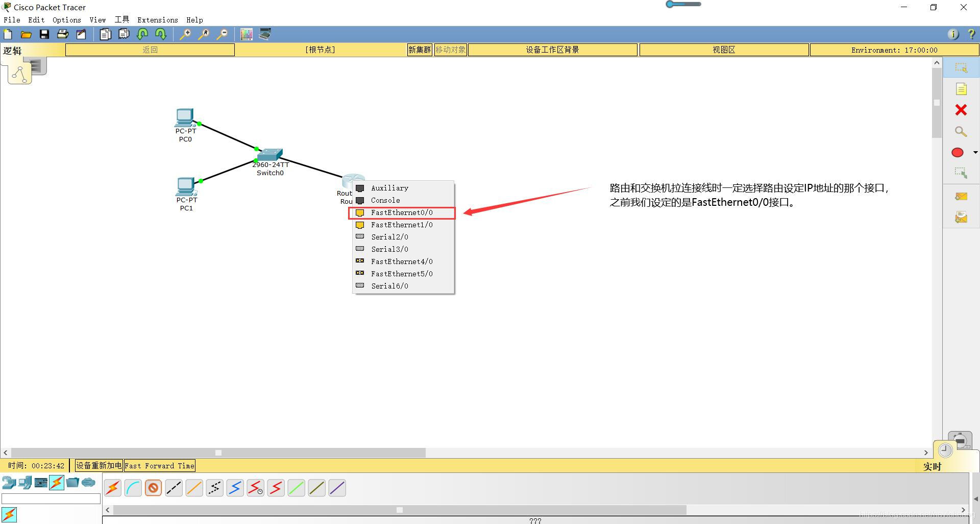Choose the dotted phone cable
Screen dimensions: 980x524
pos(215,488)
